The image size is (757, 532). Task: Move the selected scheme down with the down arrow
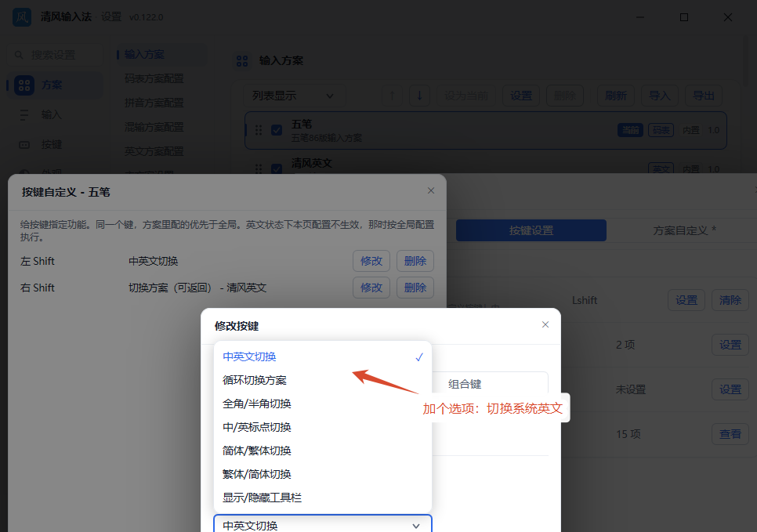pos(419,96)
